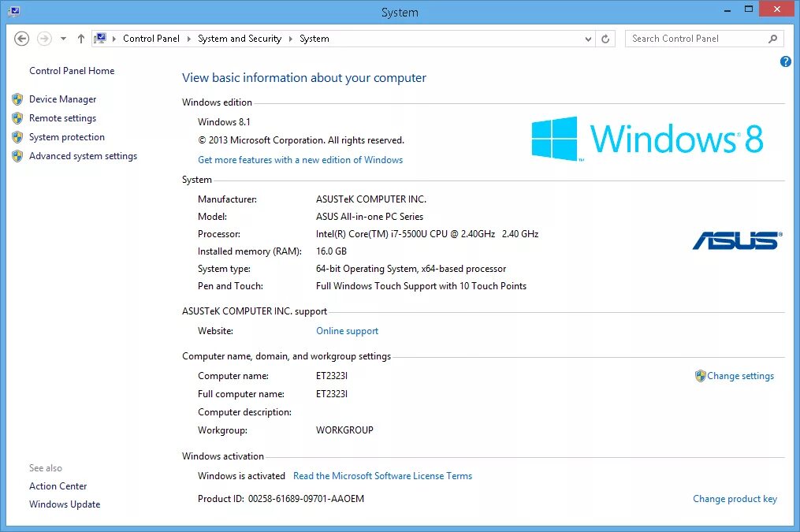Click the 64-bit Operating System text
The width and height of the screenshot is (800, 532).
click(x=411, y=269)
